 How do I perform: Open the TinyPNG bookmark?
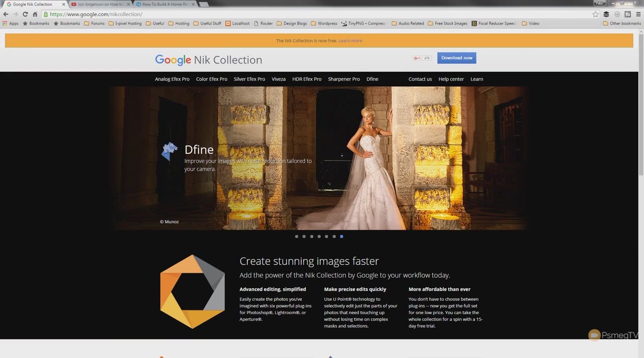tap(363, 23)
